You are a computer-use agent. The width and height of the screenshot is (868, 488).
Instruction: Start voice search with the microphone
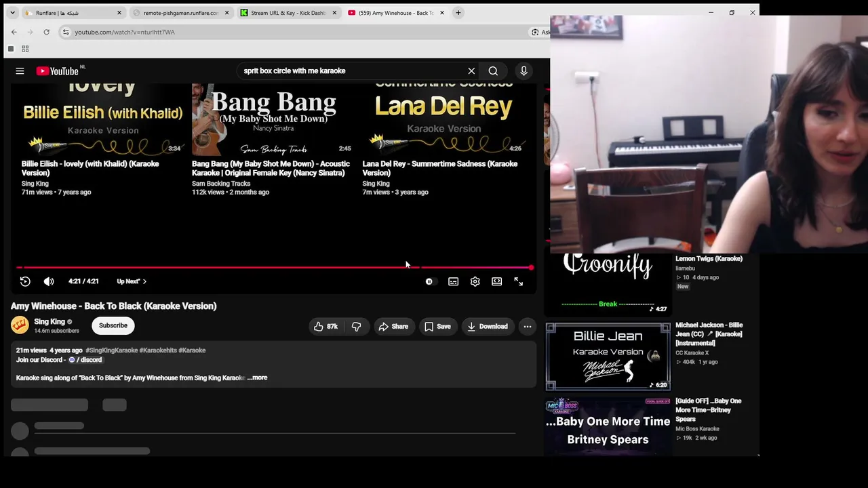click(524, 70)
